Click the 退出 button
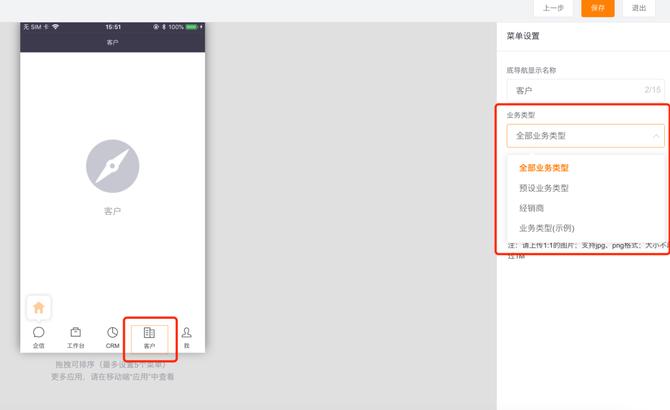 (639, 8)
